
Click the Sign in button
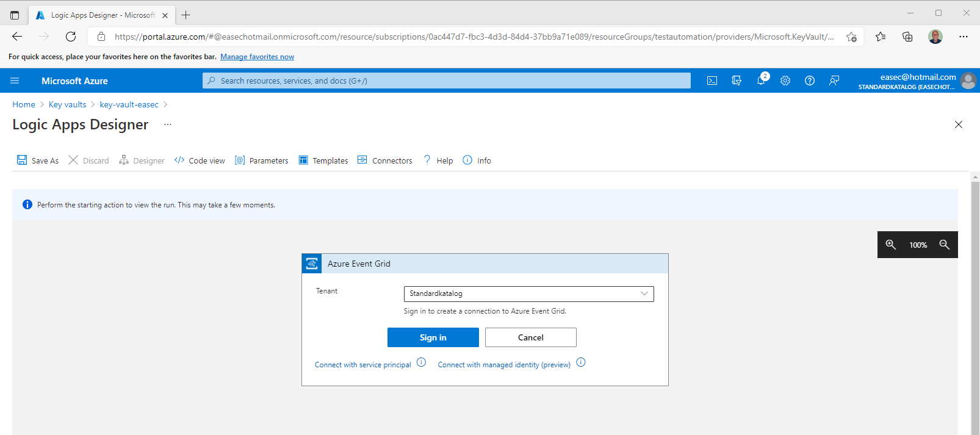(x=433, y=337)
